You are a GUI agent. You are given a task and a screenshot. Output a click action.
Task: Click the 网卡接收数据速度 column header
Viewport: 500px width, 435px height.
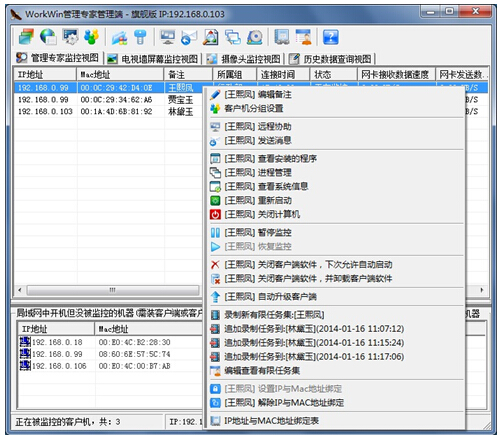pos(396,74)
